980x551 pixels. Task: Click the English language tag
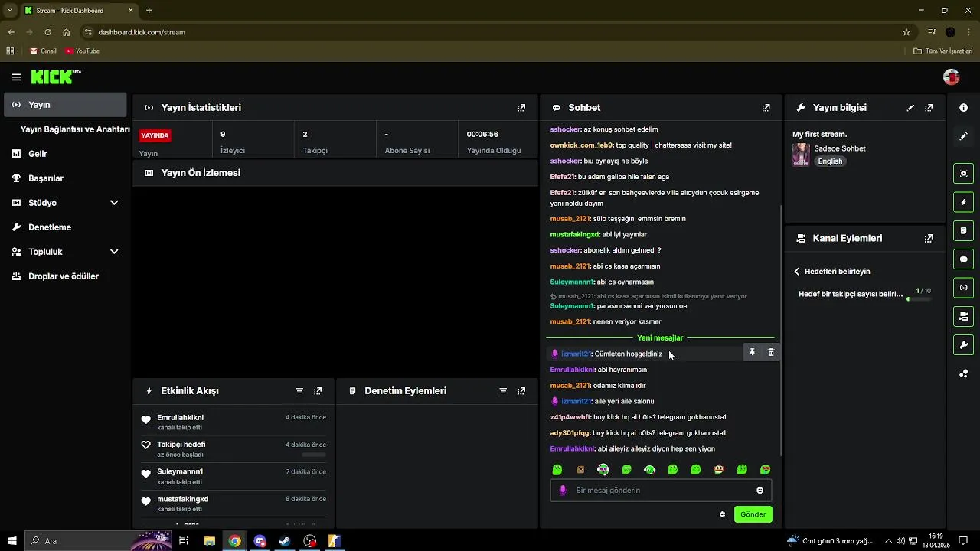point(830,161)
